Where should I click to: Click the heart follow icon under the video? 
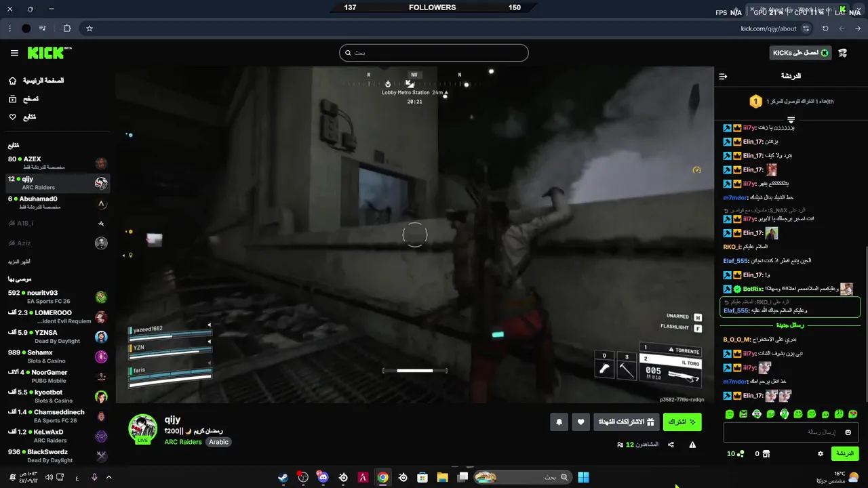(580, 422)
